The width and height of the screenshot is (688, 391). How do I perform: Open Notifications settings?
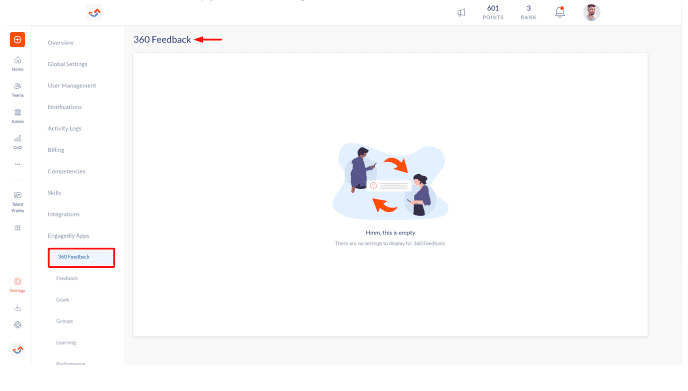click(64, 107)
